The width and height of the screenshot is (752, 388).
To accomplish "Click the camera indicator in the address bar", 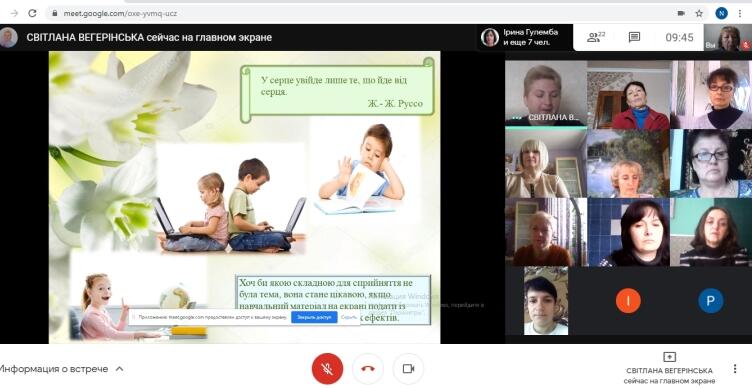I will click(x=681, y=13).
